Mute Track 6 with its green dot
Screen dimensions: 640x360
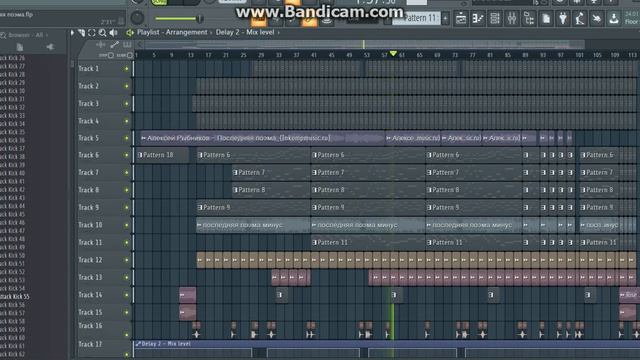pos(127,156)
